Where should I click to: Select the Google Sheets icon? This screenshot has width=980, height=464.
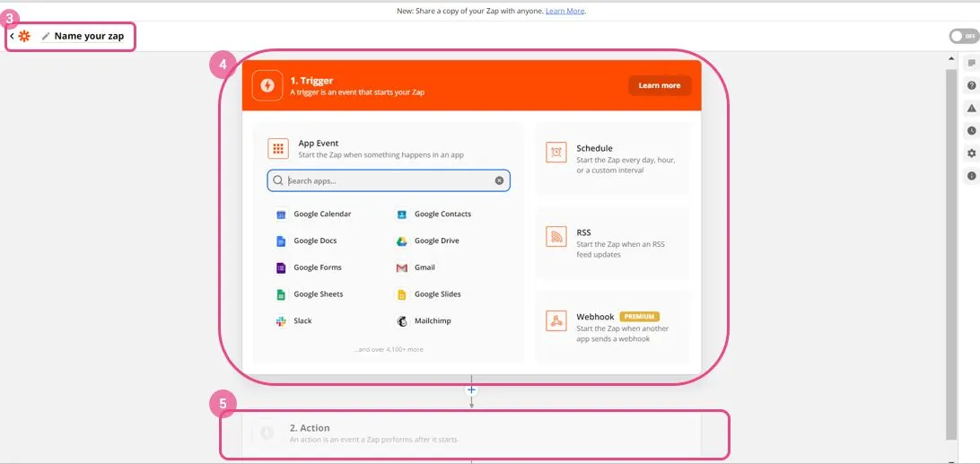click(x=281, y=294)
